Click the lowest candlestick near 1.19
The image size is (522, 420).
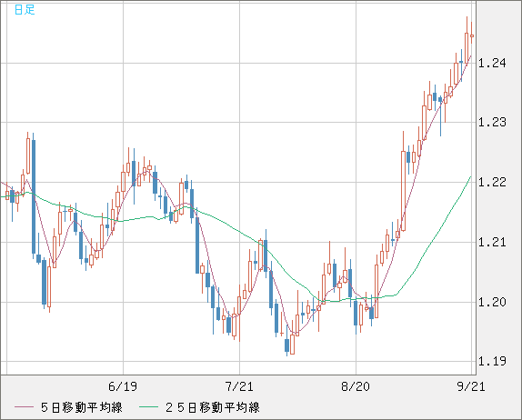point(286,345)
